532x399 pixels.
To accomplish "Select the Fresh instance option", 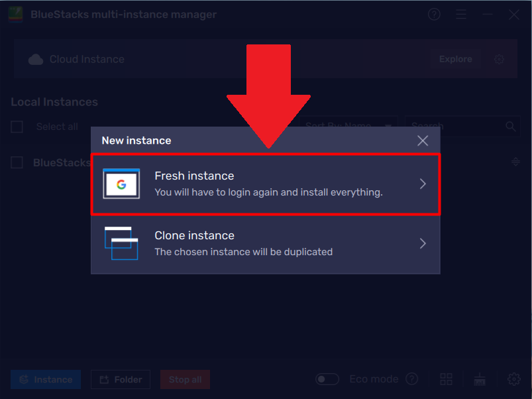I will tap(265, 184).
